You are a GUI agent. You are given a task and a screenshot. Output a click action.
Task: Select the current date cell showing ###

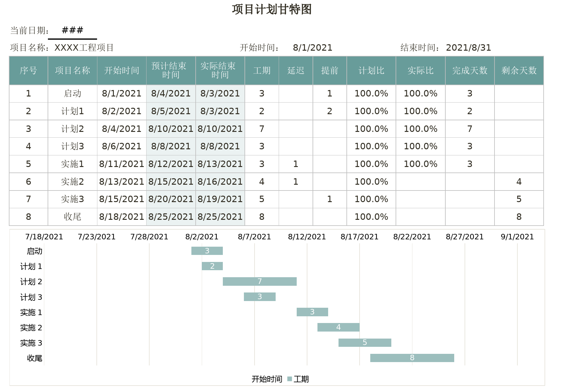pos(72,30)
